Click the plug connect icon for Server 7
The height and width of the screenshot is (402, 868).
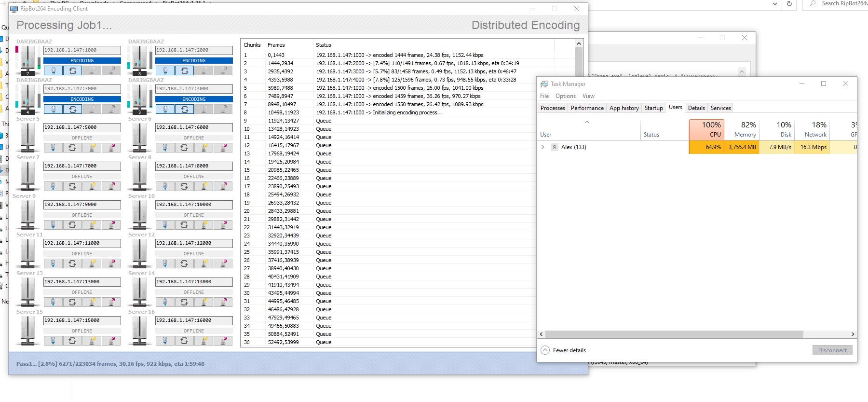[x=53, y=186]
